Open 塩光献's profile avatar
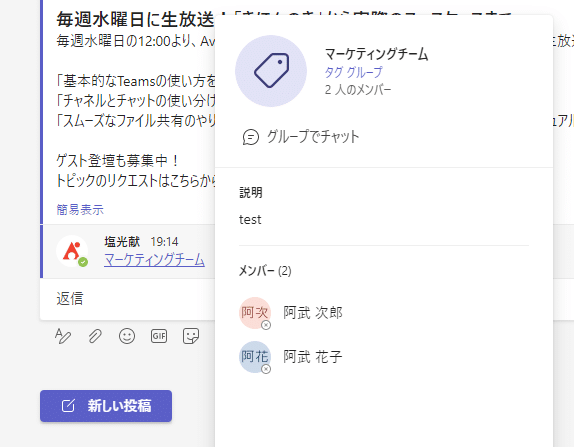This screenshot has width=574, height=447. (72, 251)
